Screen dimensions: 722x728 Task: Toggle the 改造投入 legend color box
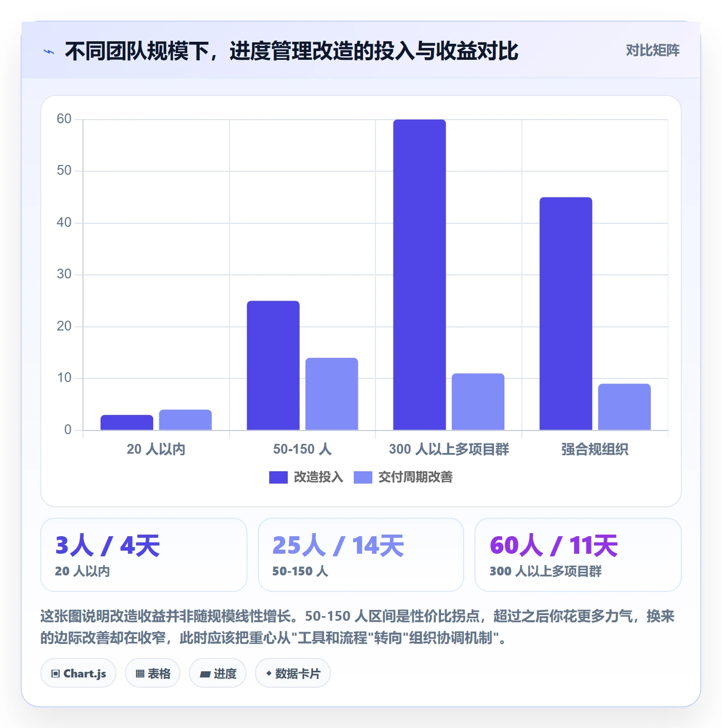[278, 477]
